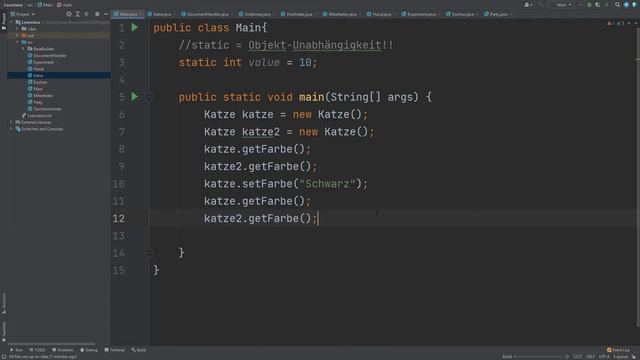Open Debug tool window at bottom
The height and width of the screenshot is (360, 640).
[89, 350]
